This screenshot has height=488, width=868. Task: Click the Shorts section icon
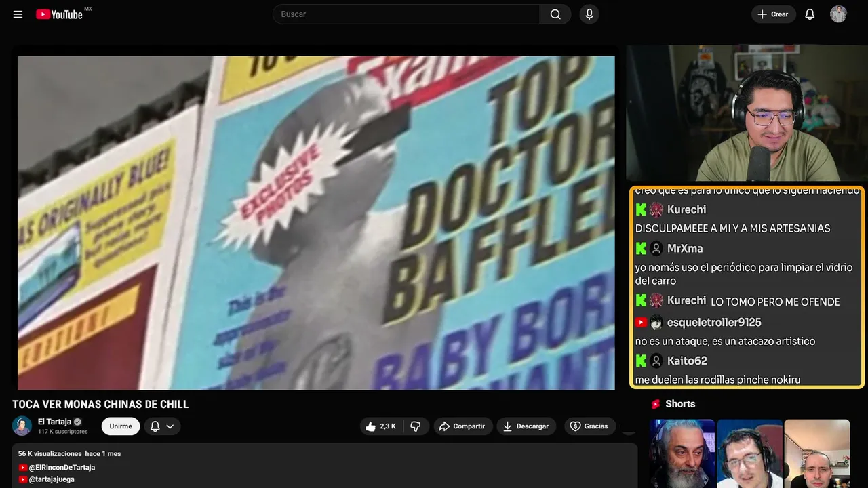coord(656,404)
